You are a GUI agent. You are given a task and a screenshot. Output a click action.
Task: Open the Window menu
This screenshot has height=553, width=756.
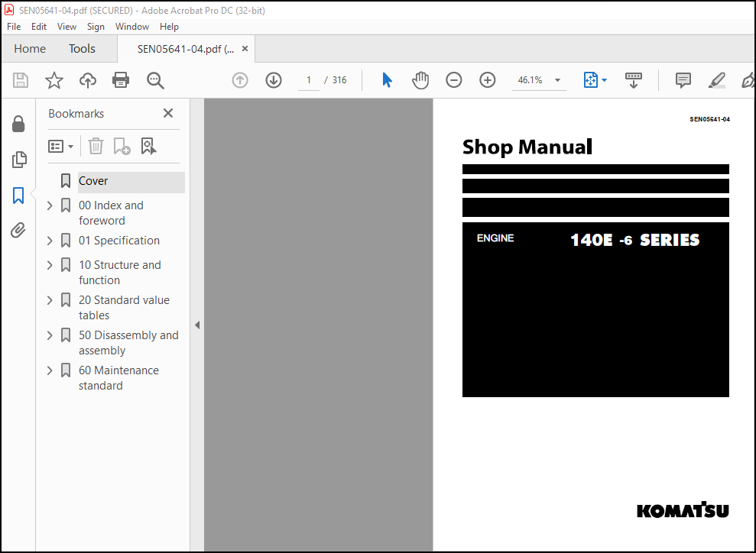point(132,27)
